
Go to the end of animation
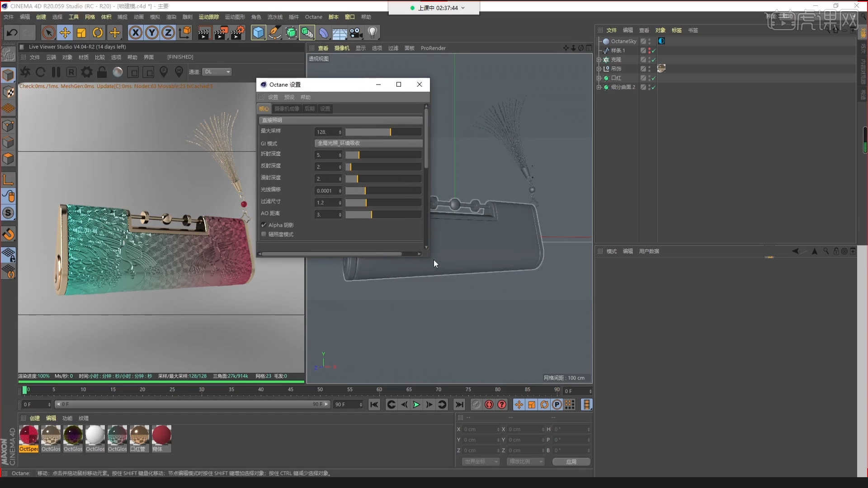(x=459, y=404)
